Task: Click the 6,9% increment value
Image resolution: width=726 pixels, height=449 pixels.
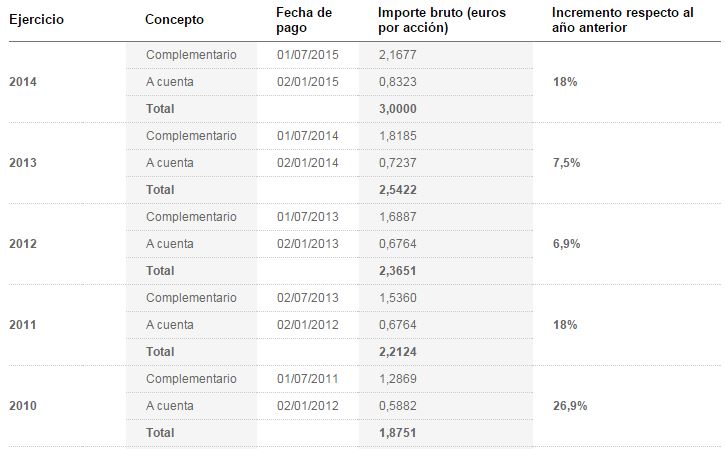Action: [x=566, y=243]
